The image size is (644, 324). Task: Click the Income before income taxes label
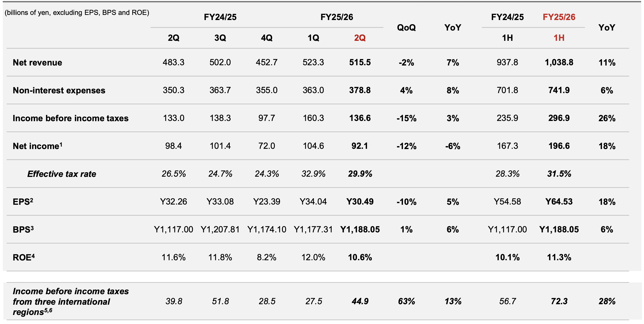click(x=70, y=118)
